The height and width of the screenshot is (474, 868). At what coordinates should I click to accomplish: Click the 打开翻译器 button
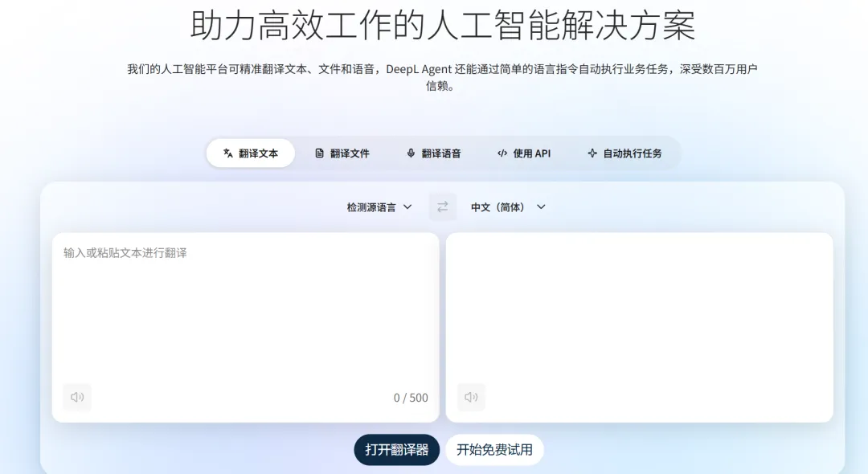point(397,450)
